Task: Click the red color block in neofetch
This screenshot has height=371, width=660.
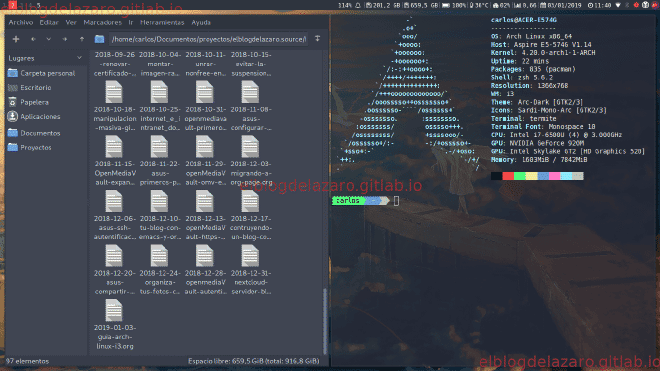Action: [x=508, y=176]
